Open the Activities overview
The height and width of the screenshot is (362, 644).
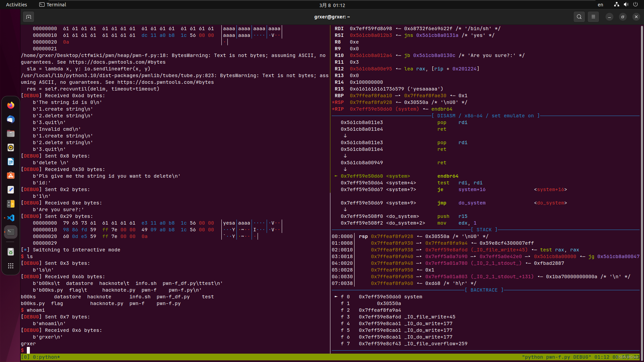[16, 5]
